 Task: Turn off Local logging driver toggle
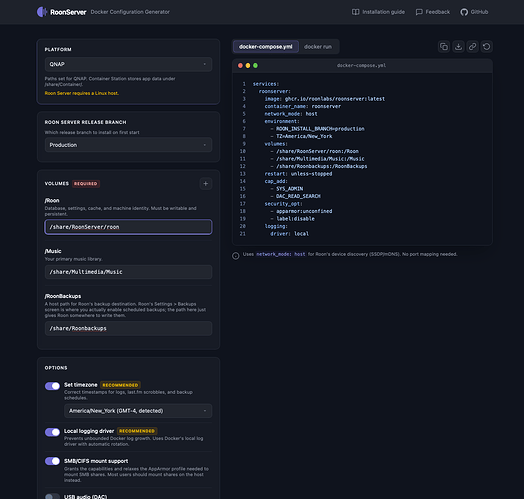coord(52,432)
